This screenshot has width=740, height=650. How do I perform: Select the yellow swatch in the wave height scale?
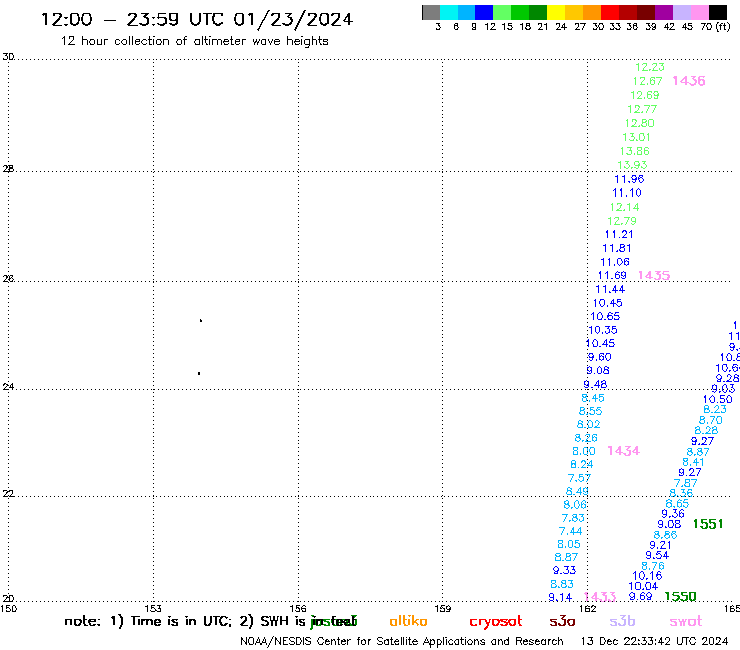pyautogui.click(x=556, y=12)
